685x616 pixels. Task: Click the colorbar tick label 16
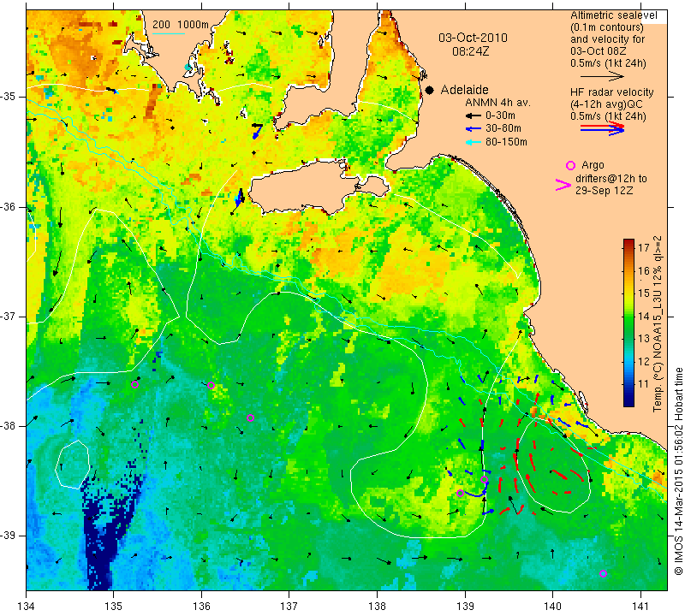644,270
